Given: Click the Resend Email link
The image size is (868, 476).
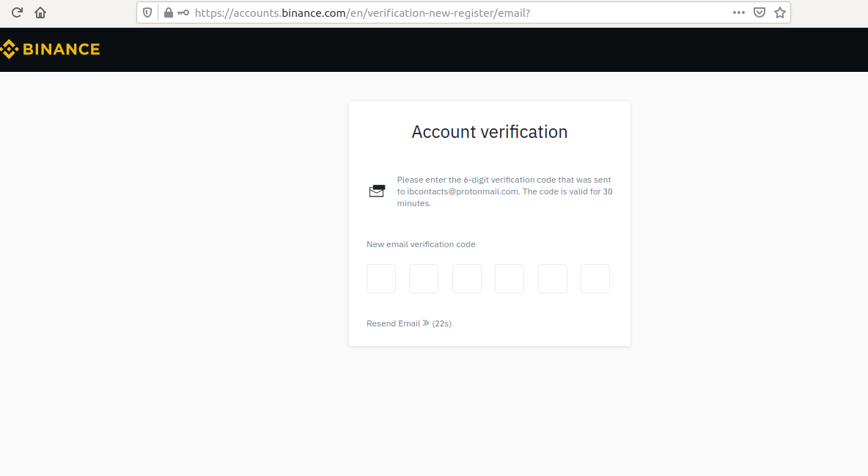Looking at the screenshot, I should [x=394, y=323].
